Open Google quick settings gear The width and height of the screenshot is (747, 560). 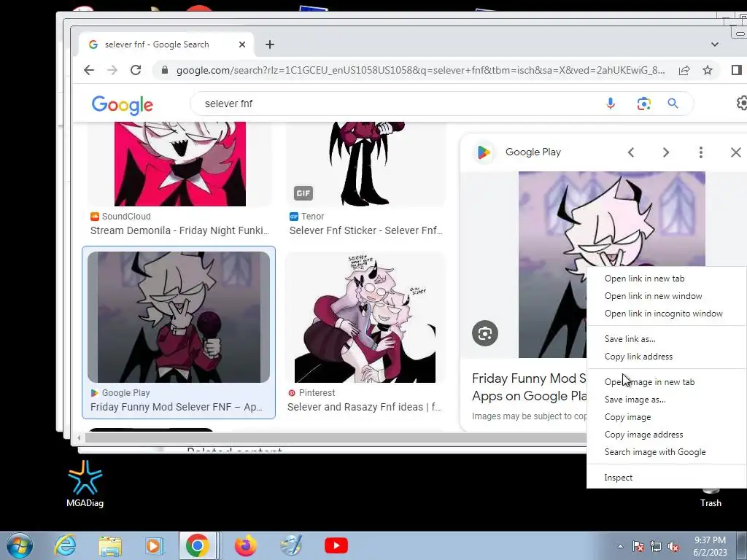(742, 103)
